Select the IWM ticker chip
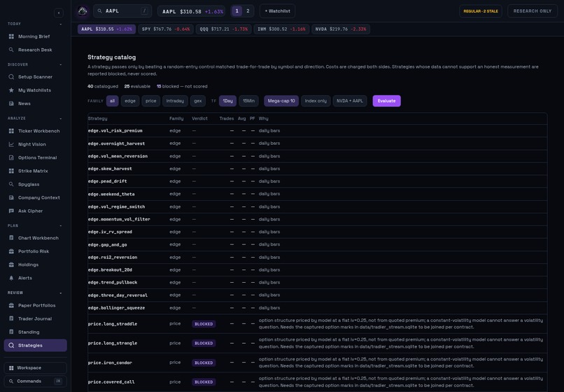Image resolution: width=564 pixels, height=392 pixels. pyautogui.click(x=281, y=29)
